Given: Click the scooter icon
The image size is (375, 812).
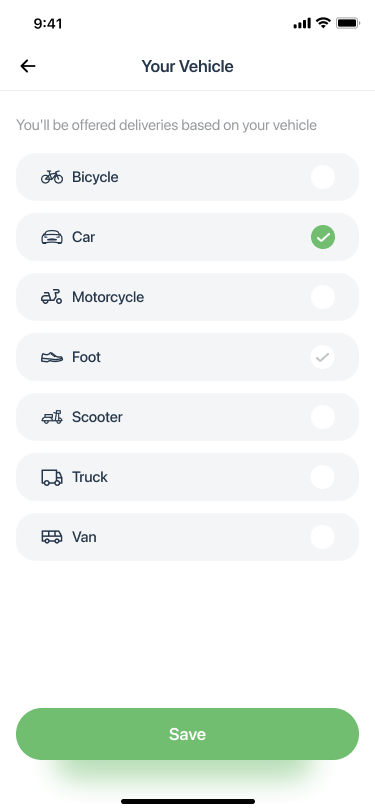Looking at the screenshot, I should (x=52, y=417).
